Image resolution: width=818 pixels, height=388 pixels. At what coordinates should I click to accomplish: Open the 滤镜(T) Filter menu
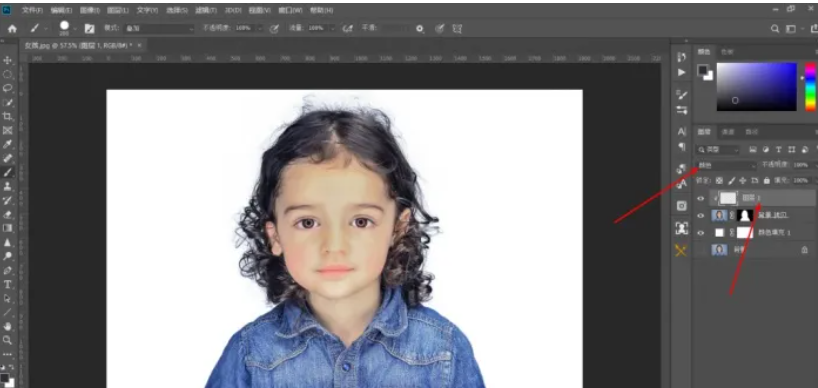206,10
